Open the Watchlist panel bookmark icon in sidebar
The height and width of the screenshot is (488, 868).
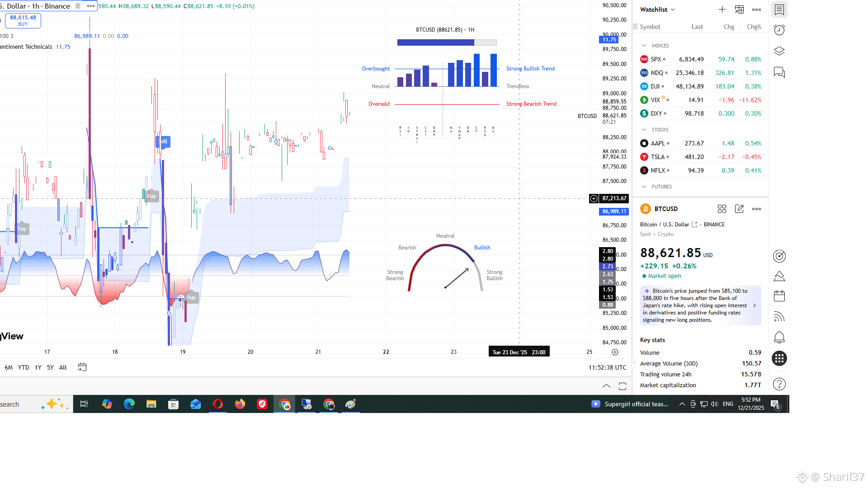click(x=779, y=9)
